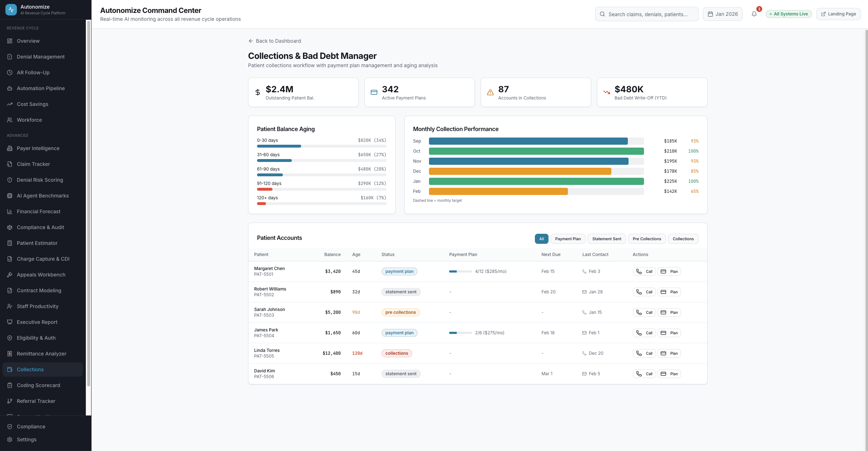Show only Collections status accounts
Image resolution: width=868 pixels, height=451 pixels.
pyautogui.click(x=683, y=239)
